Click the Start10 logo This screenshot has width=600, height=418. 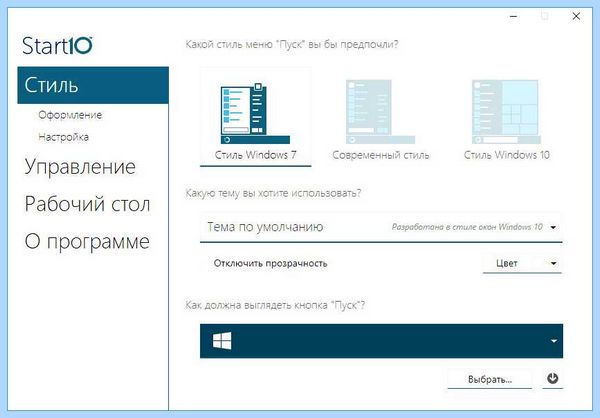[x=57, y=46]
